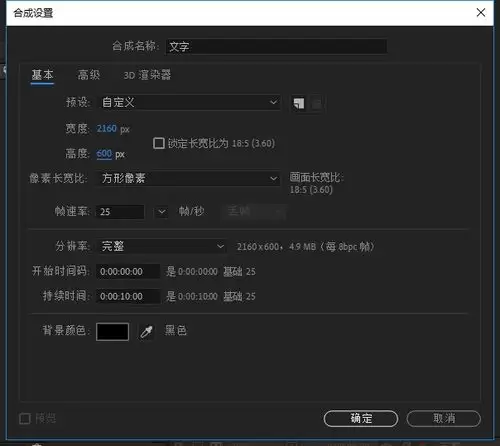Open the 预设 自定义 dropdown
This screenshot has width=500, height=446.
coord(189,102)
